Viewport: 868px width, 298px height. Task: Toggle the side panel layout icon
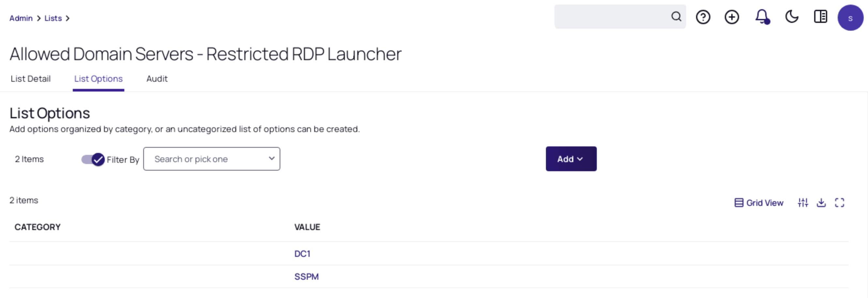tap(820, 17)
